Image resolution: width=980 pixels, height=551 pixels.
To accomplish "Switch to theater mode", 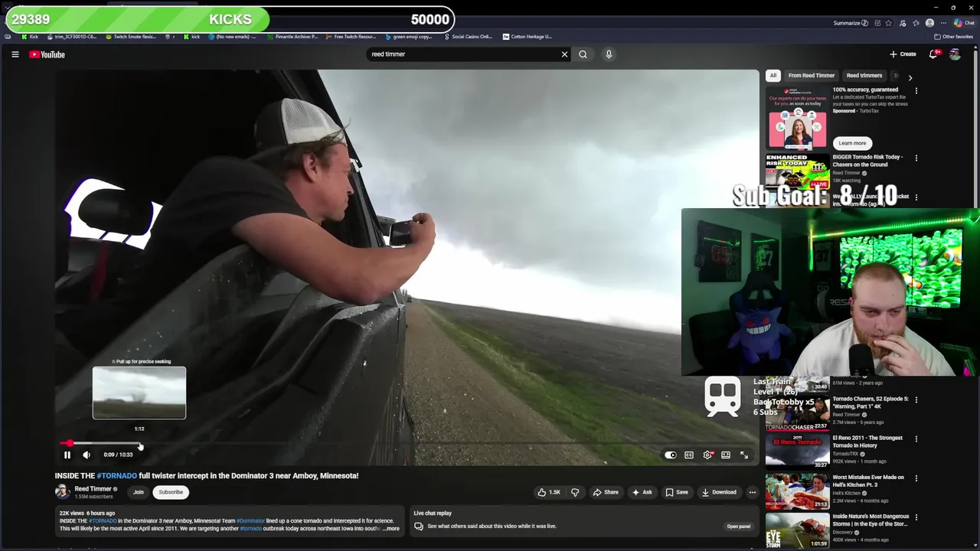I will click(726, 455).
